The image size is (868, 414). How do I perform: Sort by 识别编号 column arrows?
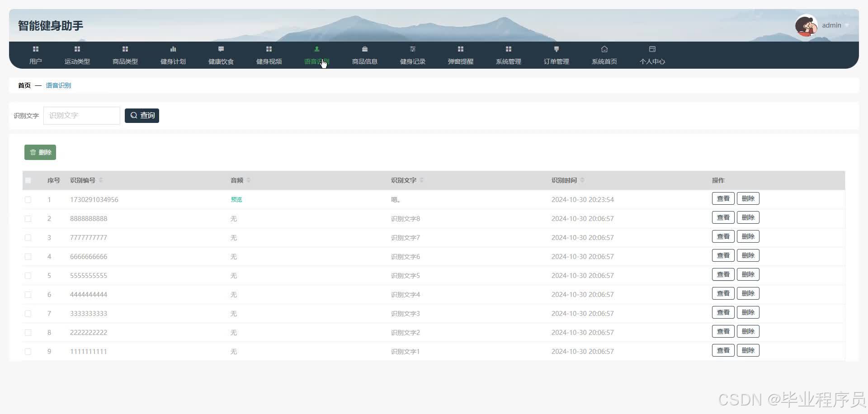click(101, 180)
